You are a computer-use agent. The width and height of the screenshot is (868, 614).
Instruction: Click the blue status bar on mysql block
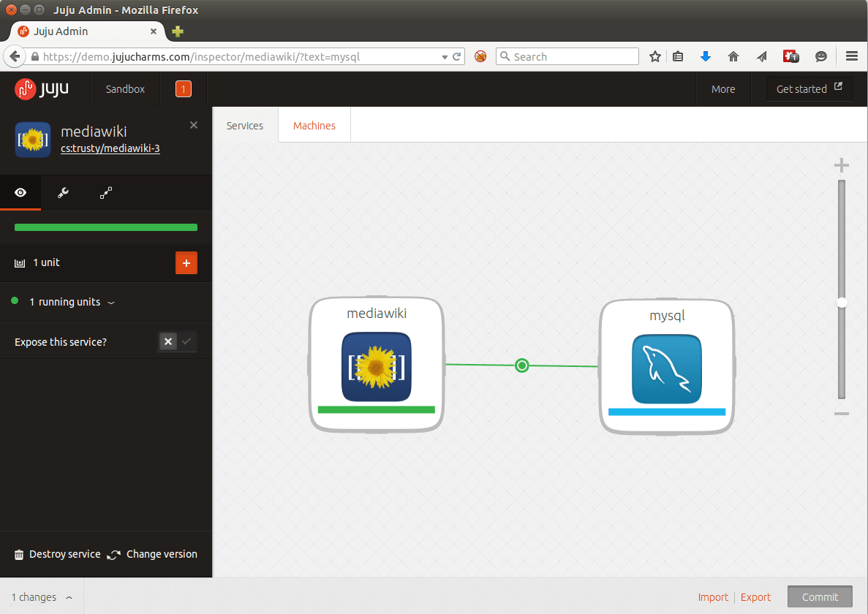(666, 412)
